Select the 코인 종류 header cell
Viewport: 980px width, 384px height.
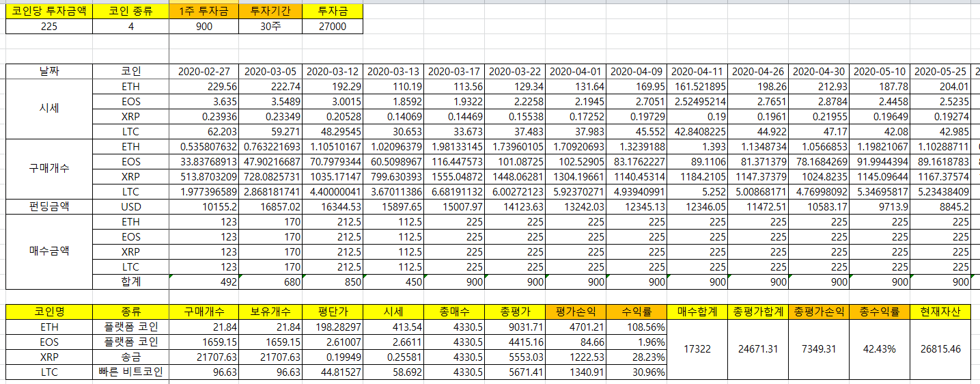click(x=130, y=11)
